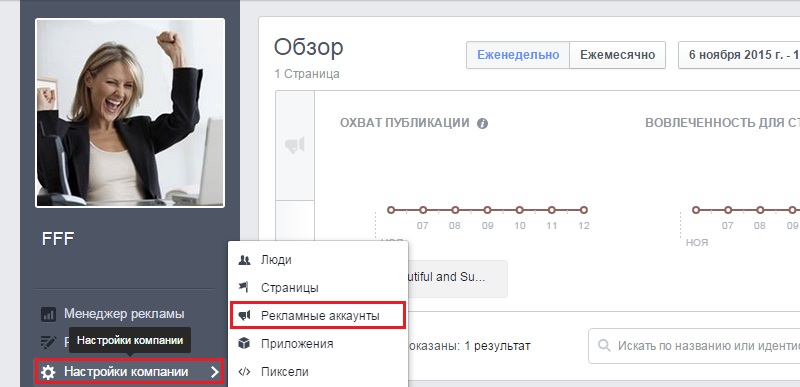The height and width of the screenshot is (387, 800).
Task: Click the FFF company name
Action: (x=58, y=239)
